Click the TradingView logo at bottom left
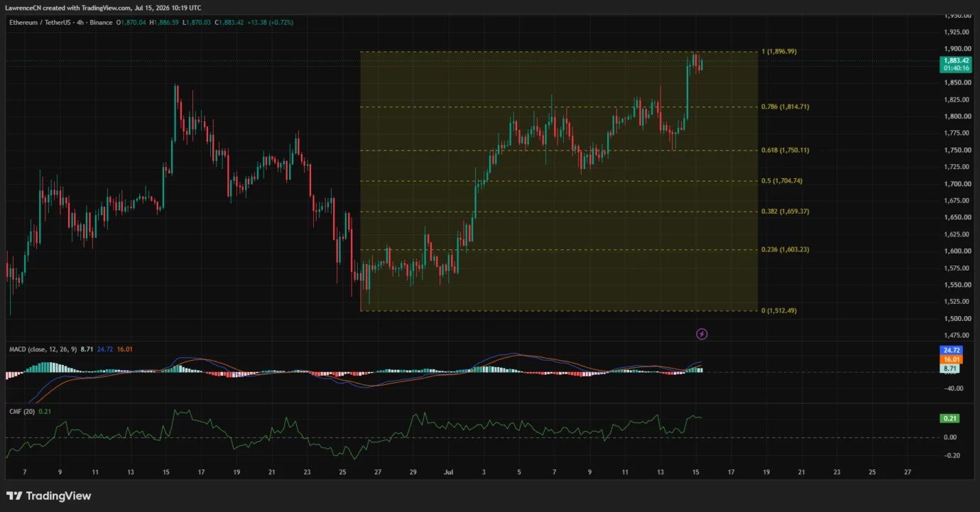 pos(48,496)
